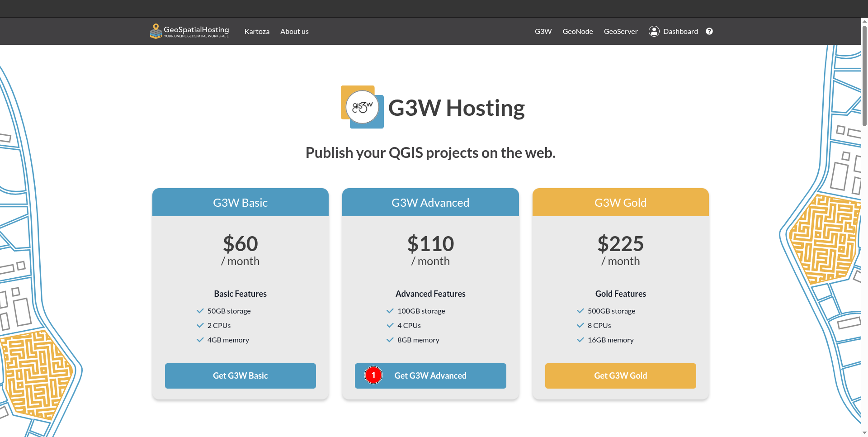Click checkmark icon beside 8GB memory
This screenshot has width=868, height=437.
pyautogui.click(x=390, y=340)
